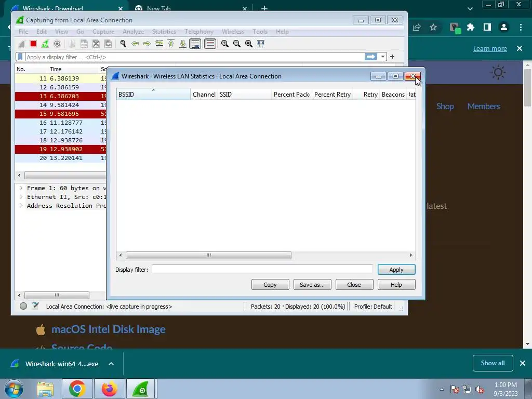The width and height of the screenshot is (532, 399).
Task: Click Help button in statistics dialog
Action: pos(396,285)
